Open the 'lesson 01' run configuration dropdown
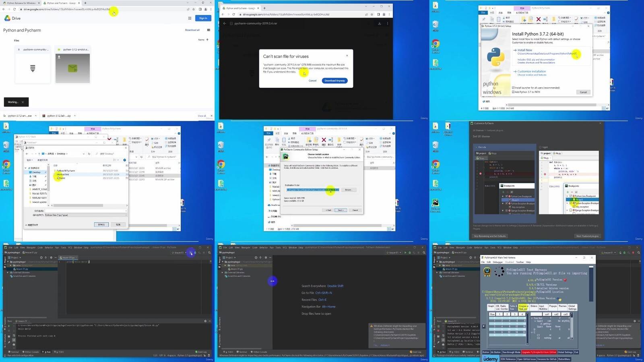Viewport: 644px width, 362px height. pos(179,253)
